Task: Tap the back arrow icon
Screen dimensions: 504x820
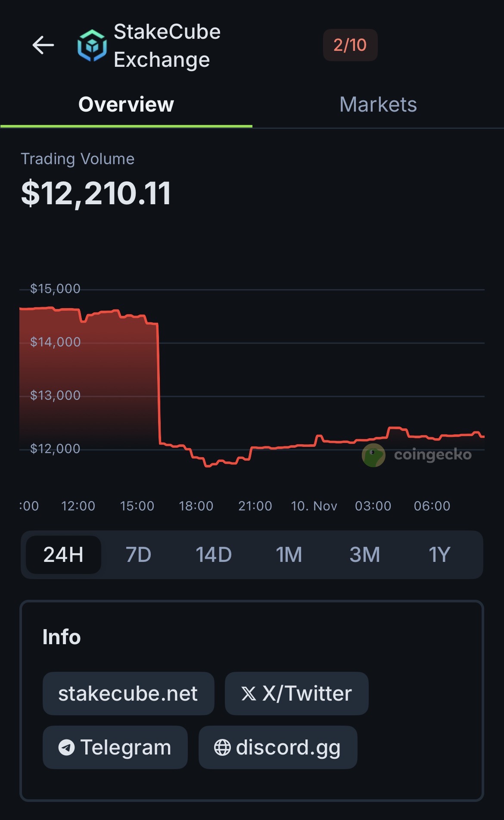Action: tap(43, 45)
